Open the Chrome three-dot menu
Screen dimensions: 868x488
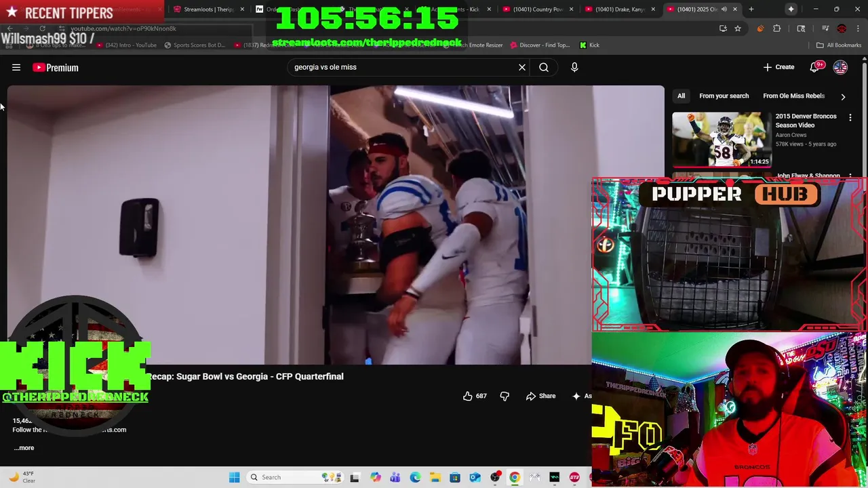[x=857, y=28]
